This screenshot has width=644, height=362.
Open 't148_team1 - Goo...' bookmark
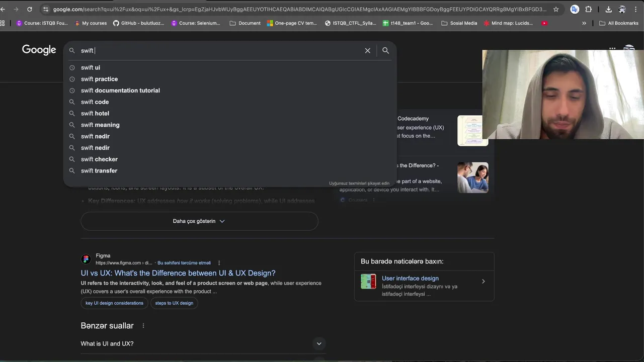click(408, 23)
